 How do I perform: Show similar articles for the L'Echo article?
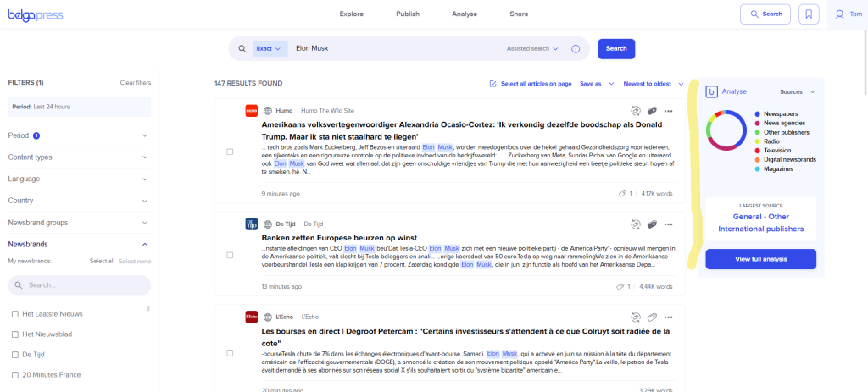(x=636, y=317)
